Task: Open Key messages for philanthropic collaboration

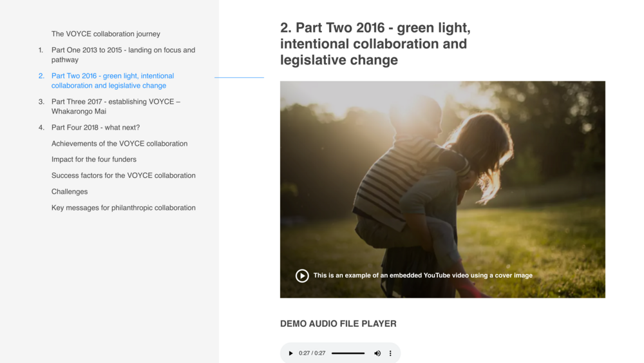Action: tap(123, 208)
